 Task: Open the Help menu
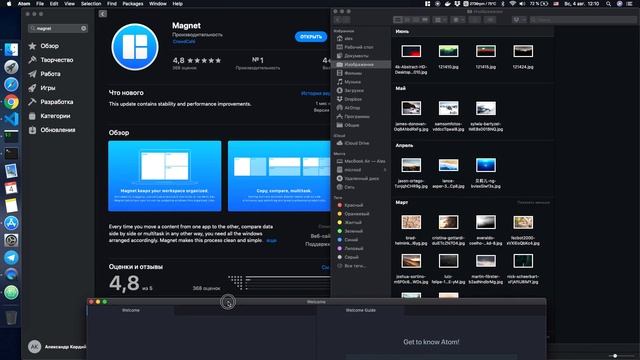pos(178,4)
